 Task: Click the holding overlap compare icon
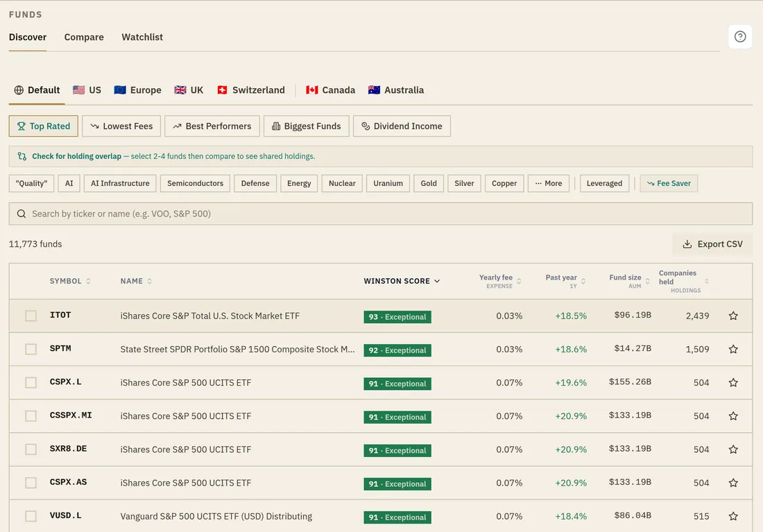(x=22, y=156)
